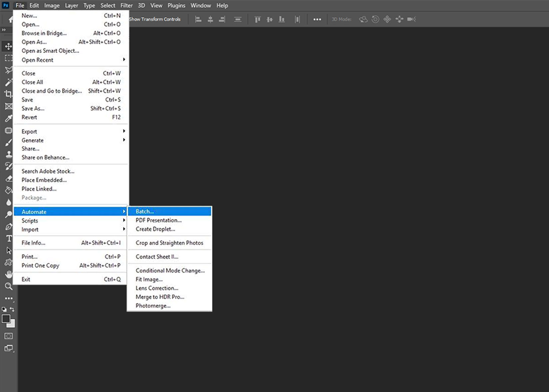
Task: Expand the tools panel with double chevron
Action: [4, 30]
